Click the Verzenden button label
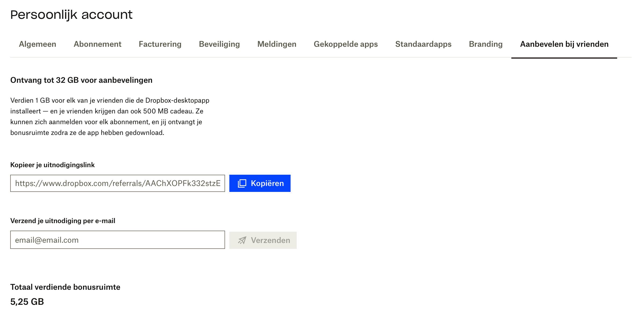This screenshot has height=315, width=644. pyautogui.click(x=270, y=240)
